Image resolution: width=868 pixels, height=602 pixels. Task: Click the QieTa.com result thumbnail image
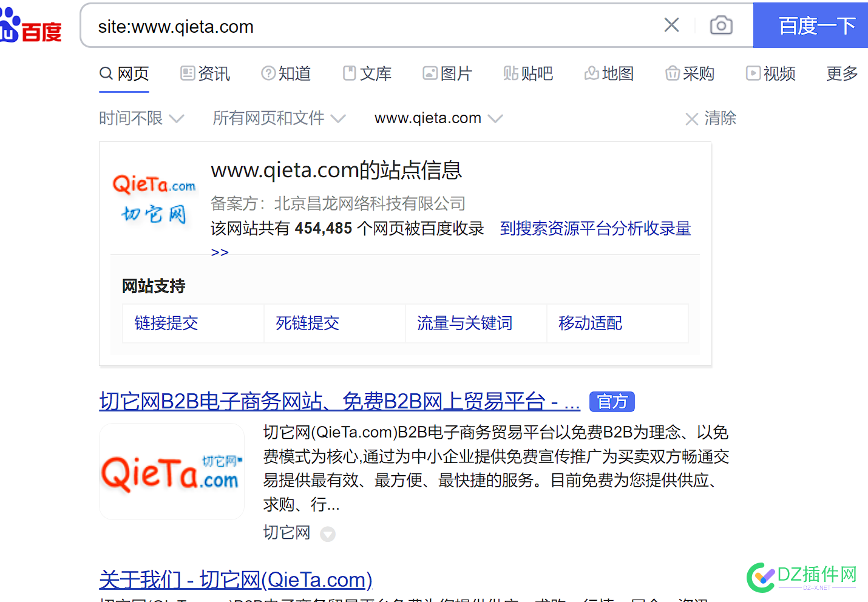point(172,472)
